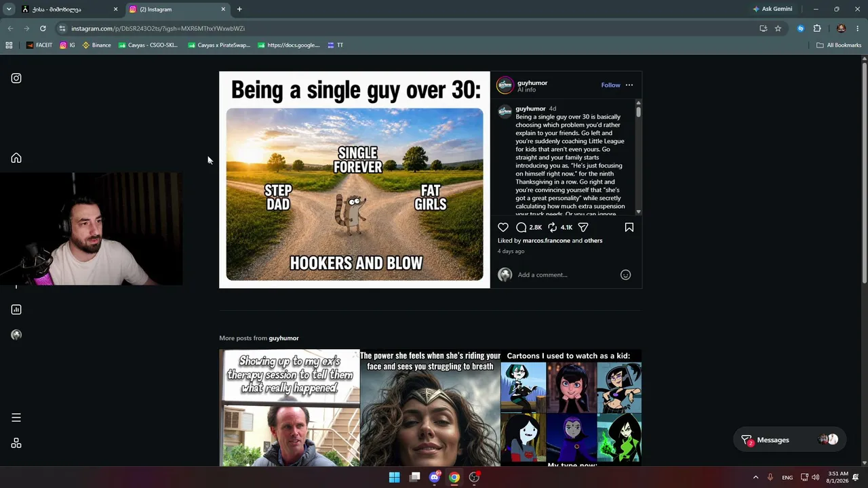Open the Cartoons I used to watch thumbnail

tap(571, 408)
